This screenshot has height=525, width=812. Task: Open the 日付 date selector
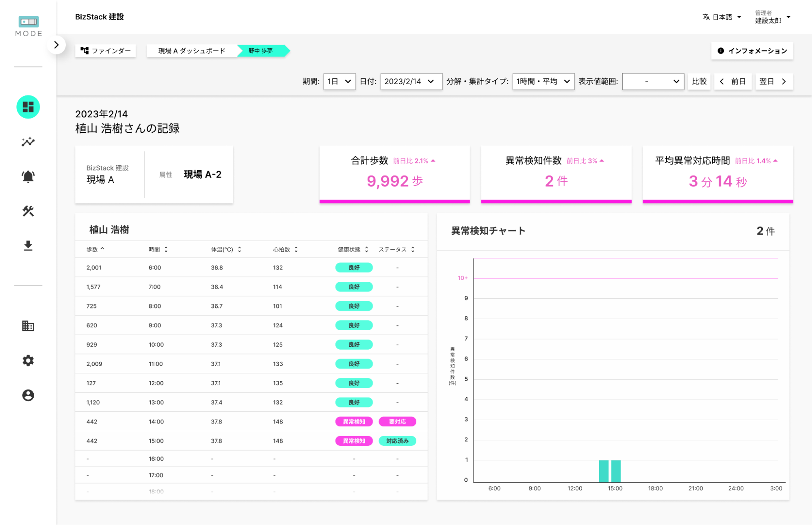click(411, 81)
